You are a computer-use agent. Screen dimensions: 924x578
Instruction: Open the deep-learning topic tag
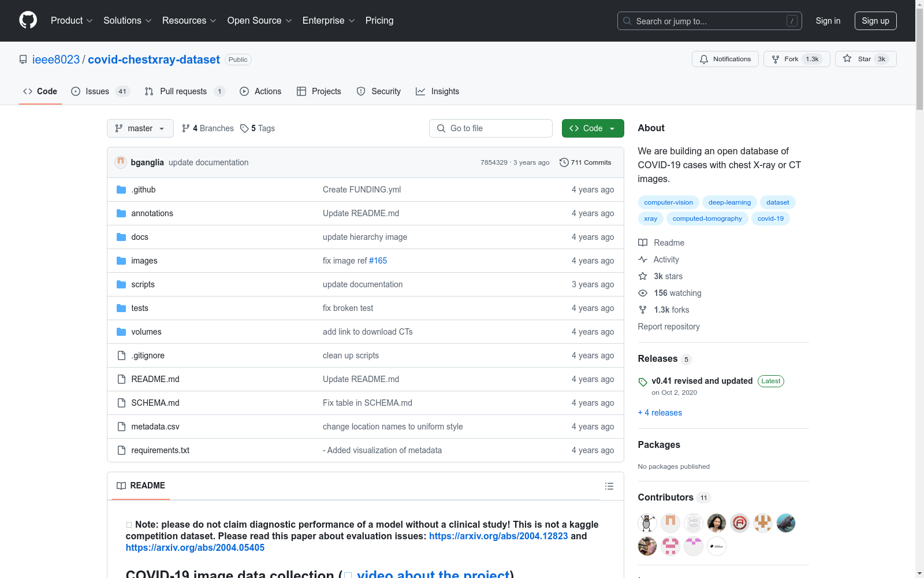point(729,202)
